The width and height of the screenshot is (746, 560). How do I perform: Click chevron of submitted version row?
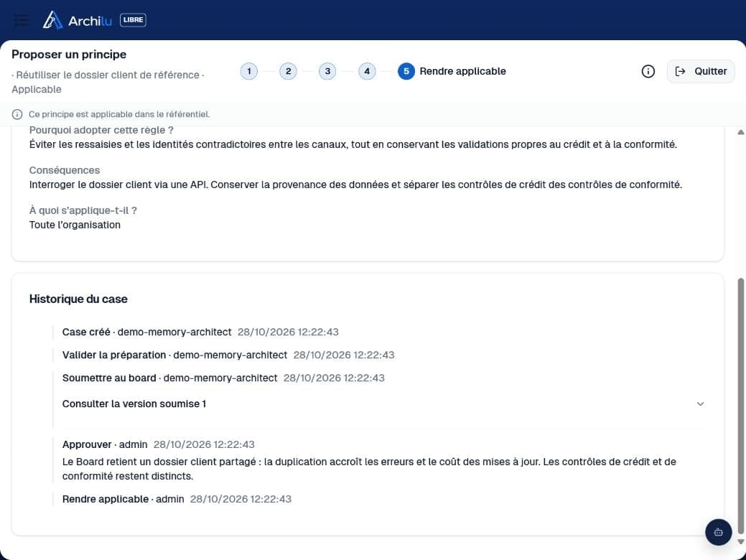(700, 404)
